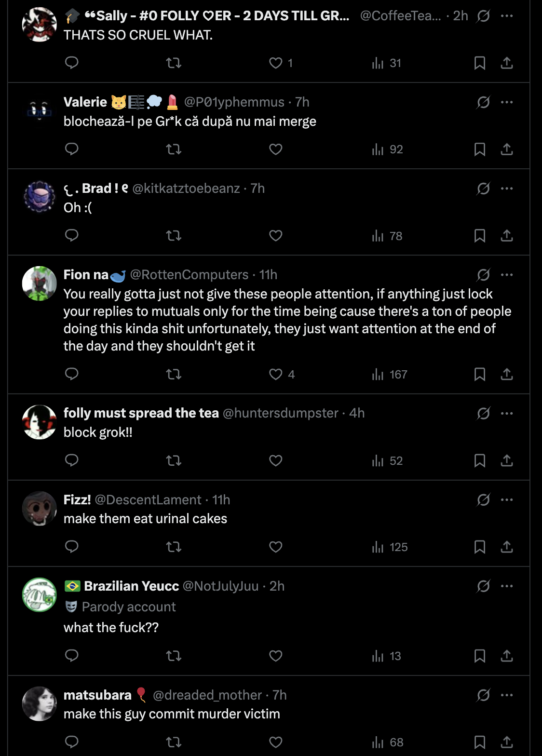View analytics showing 13 views

point(387,656)
